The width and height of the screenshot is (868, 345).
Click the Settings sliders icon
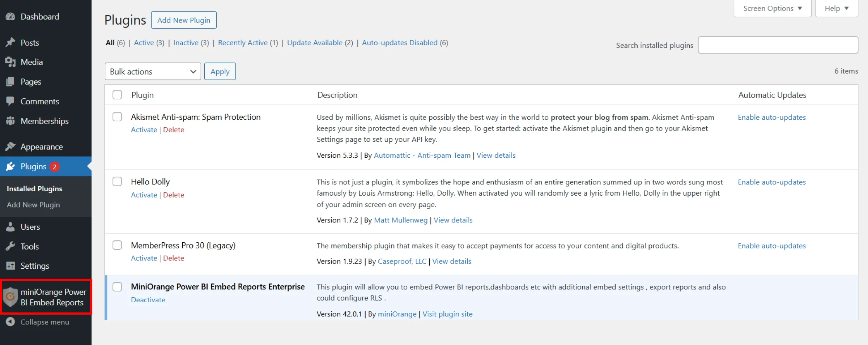(x=10, y=266)
